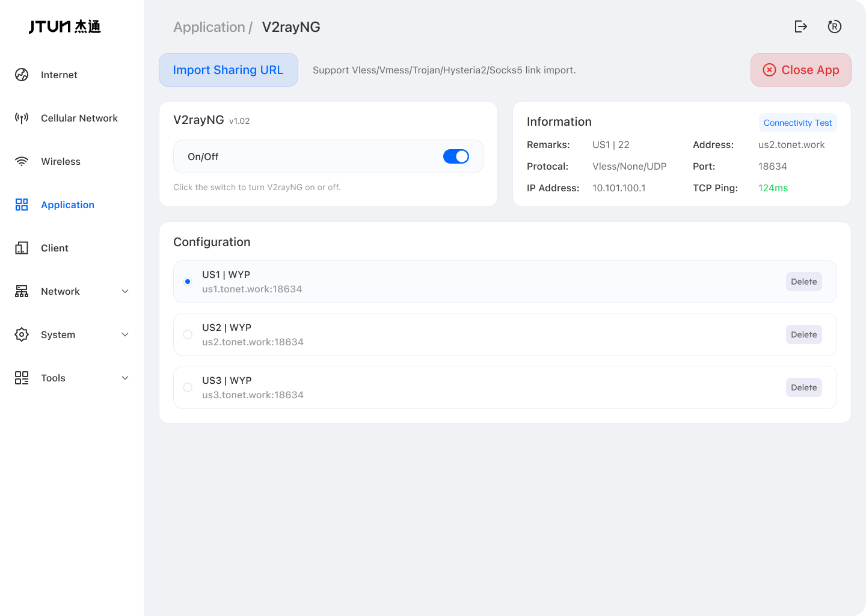Click the Close App button
Screen dimensions: 866x616
tap(801, 70)
